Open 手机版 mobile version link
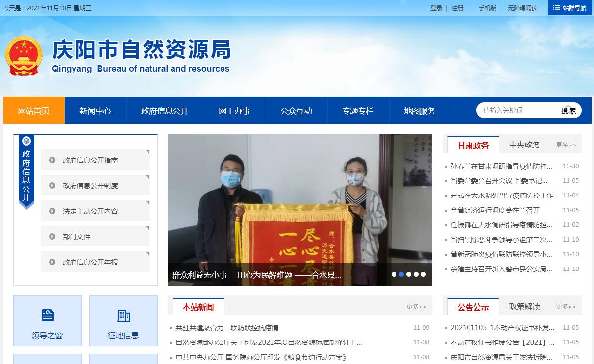Screen dimensions: 594x364 pos(488,8)
